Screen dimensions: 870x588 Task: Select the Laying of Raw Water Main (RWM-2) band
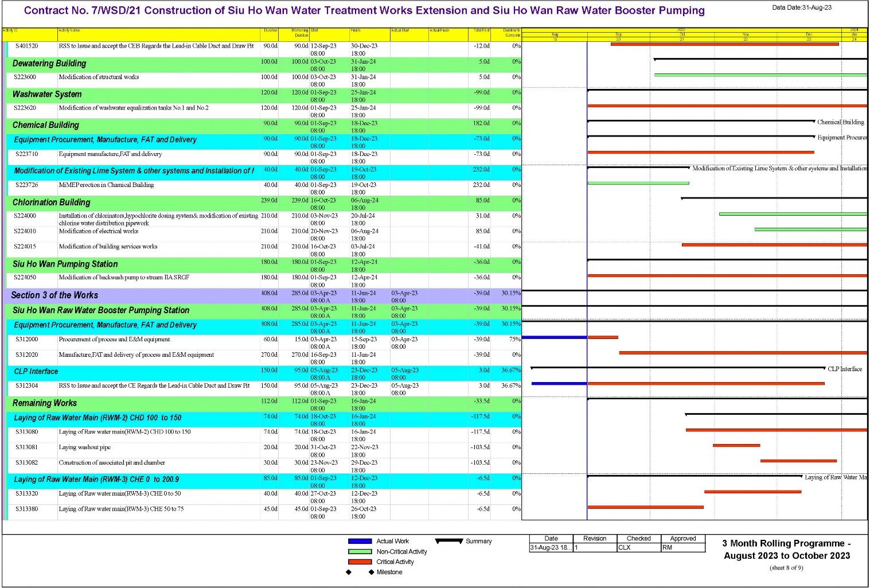264,420
